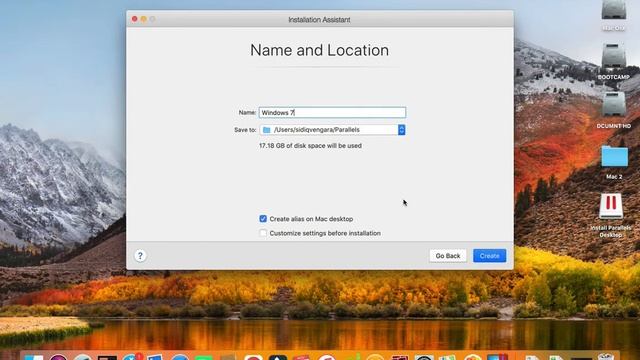The width and height of the screenshot is (640, 360).
Task: Click the folder icon in the Save to field
Action: tap(267, 130)
